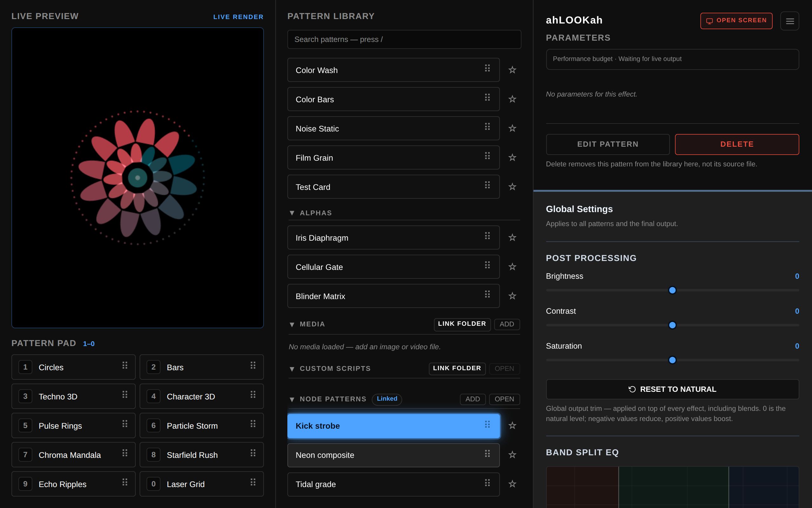This screenshot has height=508, width=812.
Task: Click the red DELETE button
Action: coord(737,144)
